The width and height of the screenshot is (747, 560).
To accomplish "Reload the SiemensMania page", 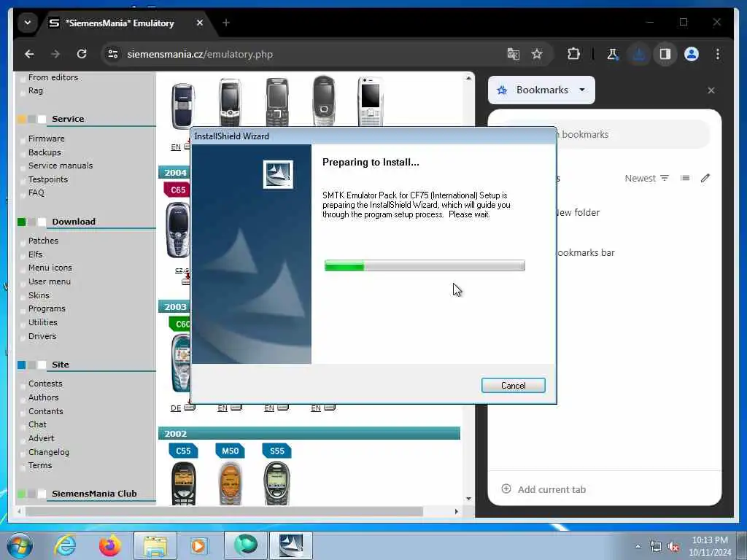I will tap(82, 54).
